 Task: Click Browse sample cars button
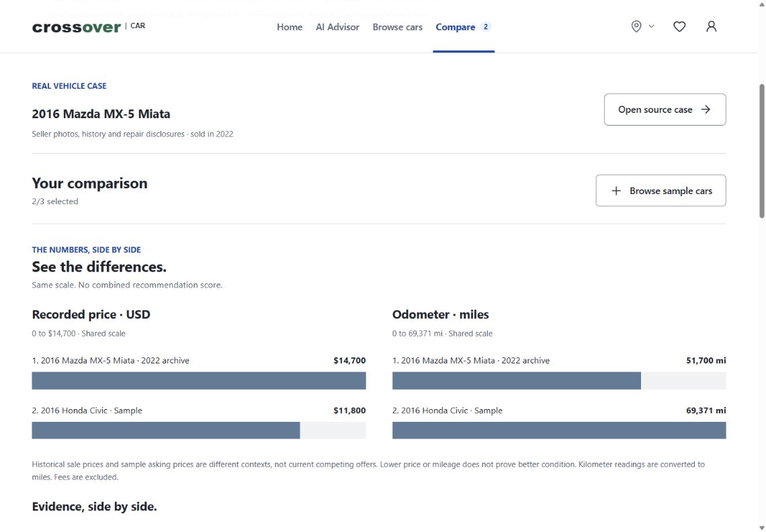pyautogui.click(x=661, y=191)
